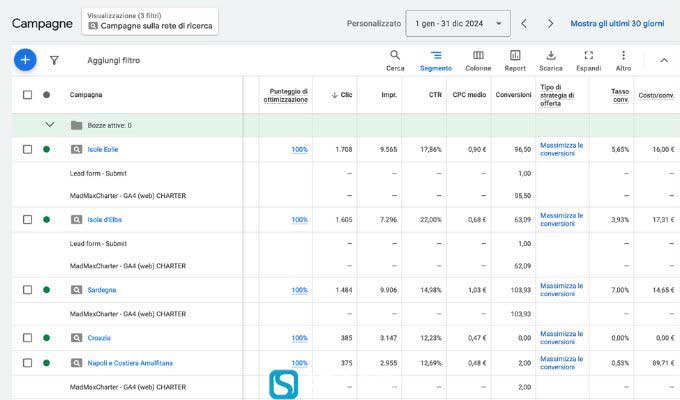Expand the table with Espandi
Screen dimensions: 680x400
coord(588,60)
